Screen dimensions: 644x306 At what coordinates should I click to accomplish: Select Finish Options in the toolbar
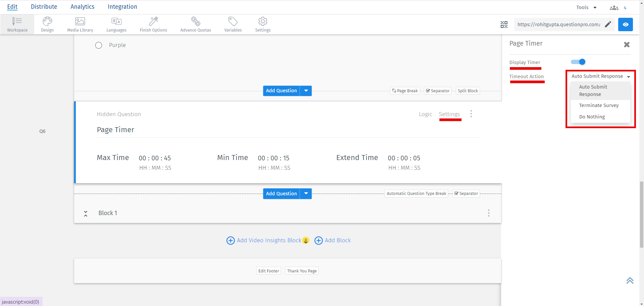coord(153,24)
